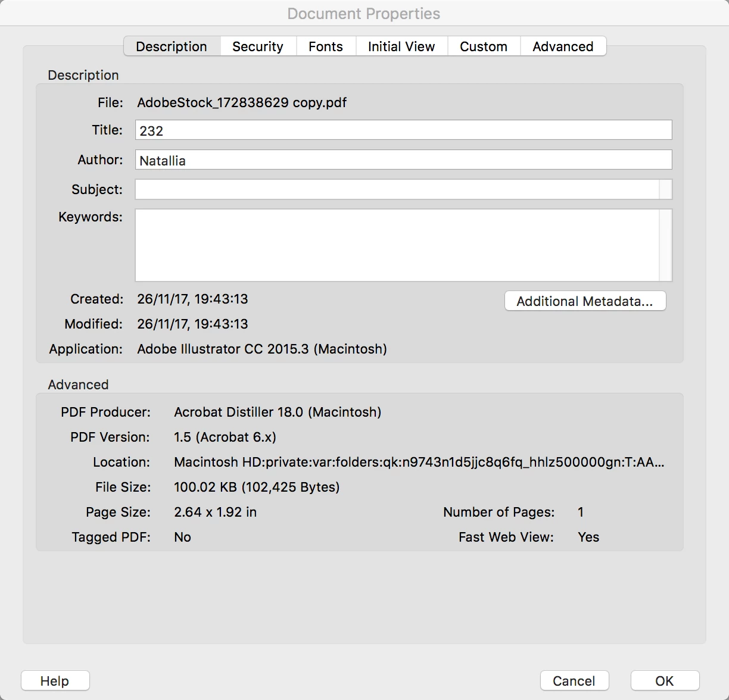Click the Subject label
Screen dimensions: 729x700
[97, 189]
